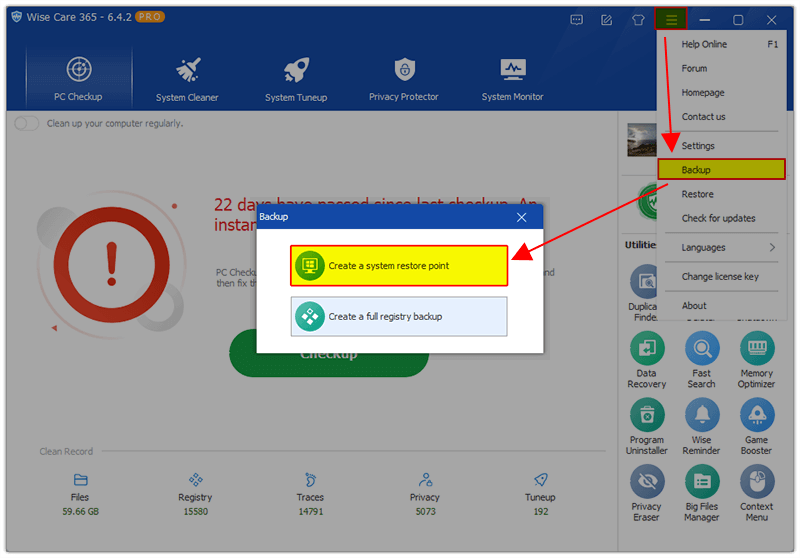Click the Traces count 14791
The height and width of the screenshot is (558, 800).
pos(311,512)
